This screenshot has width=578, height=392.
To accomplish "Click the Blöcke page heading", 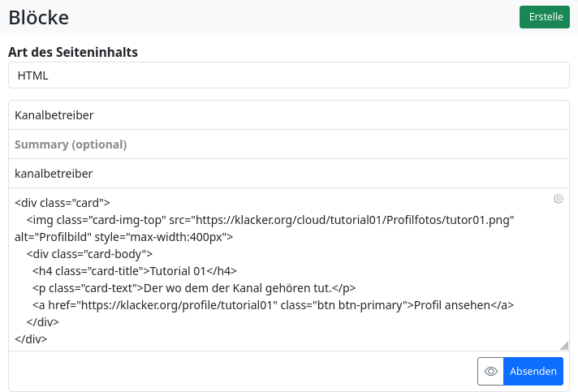I will [x=39, y=17].
